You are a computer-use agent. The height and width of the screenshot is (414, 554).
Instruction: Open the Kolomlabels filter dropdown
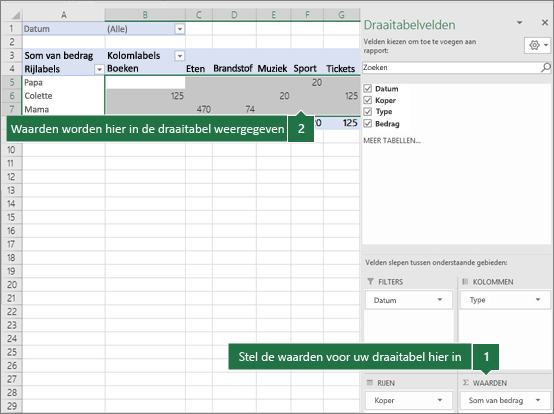(179, 56)
